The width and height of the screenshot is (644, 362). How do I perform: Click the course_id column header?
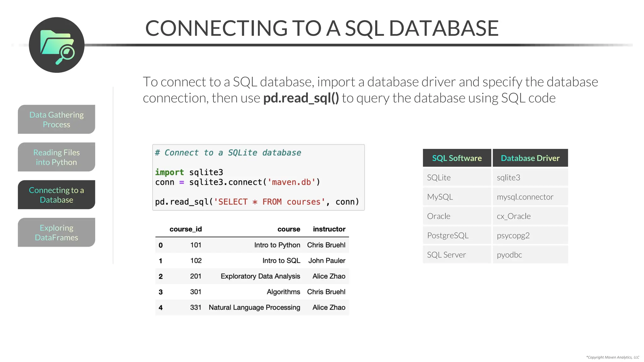[186, 229]
